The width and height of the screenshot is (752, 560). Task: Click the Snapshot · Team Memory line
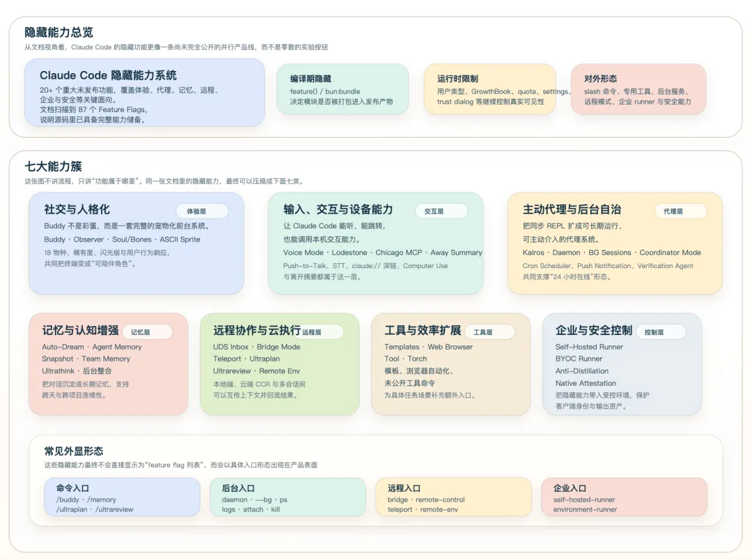(x=86, y=359)
